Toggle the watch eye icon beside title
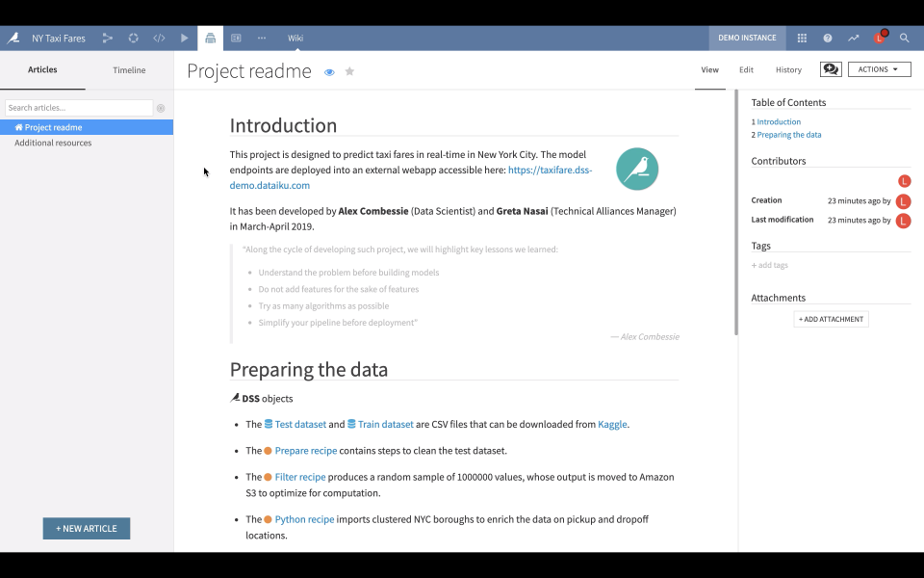 click(329, 72)
